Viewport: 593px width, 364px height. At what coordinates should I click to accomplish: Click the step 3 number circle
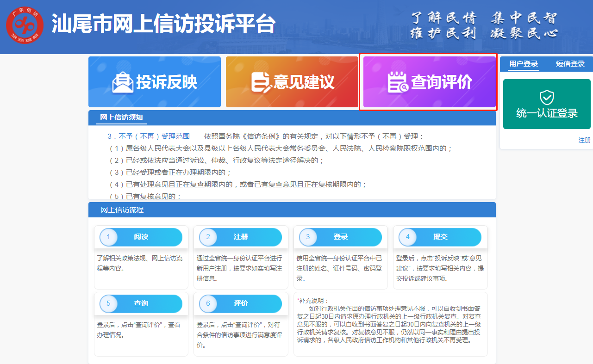click(308, 237)
